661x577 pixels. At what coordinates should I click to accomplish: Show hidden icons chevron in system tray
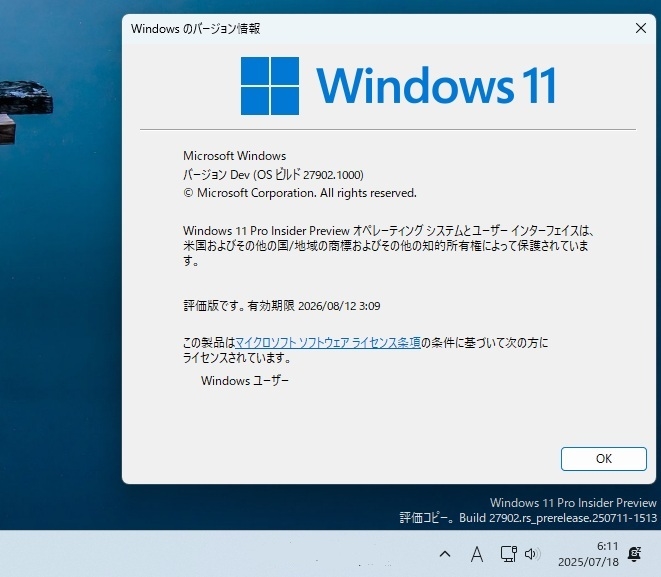445,554
